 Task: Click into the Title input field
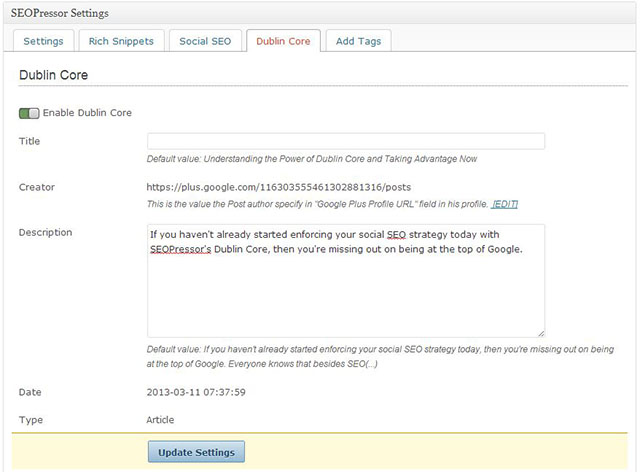346,141
